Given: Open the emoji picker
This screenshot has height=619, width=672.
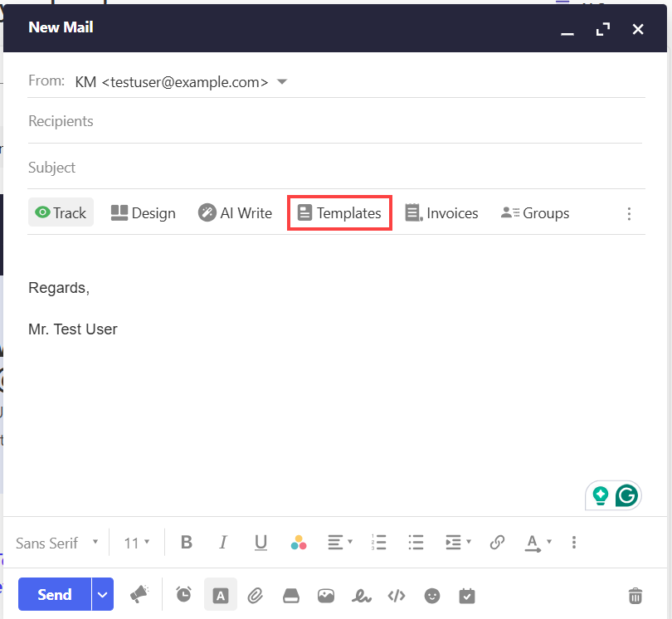Looking at the screenshot, I should pos(432,596).
